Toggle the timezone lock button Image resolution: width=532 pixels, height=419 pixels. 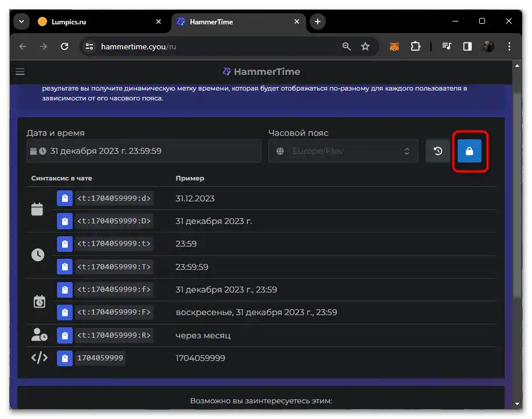(469, 151)
